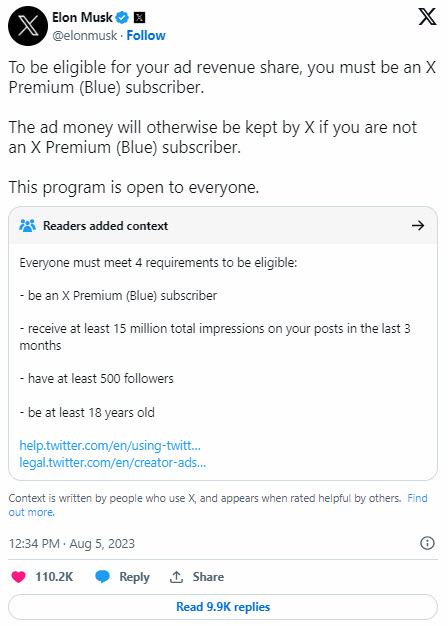This screenshot has height=626, width=448.
Task: Click the blue verified checkmark badge
Action: 122,18
